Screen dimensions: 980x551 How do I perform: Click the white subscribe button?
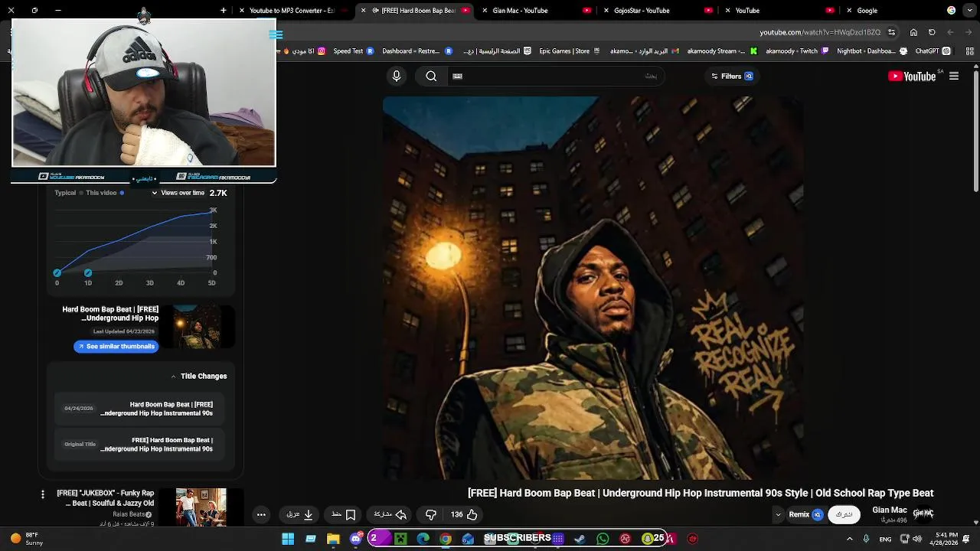click(844, 514)
